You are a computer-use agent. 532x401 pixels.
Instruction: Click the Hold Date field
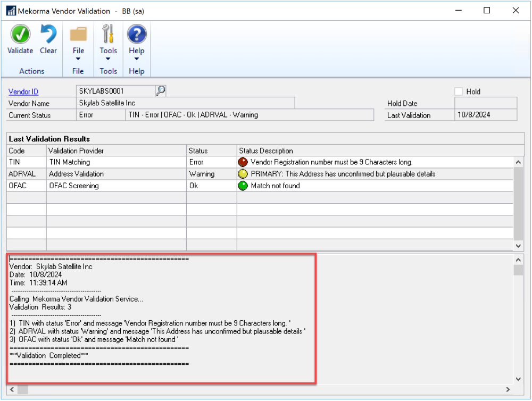coord(486,103)
